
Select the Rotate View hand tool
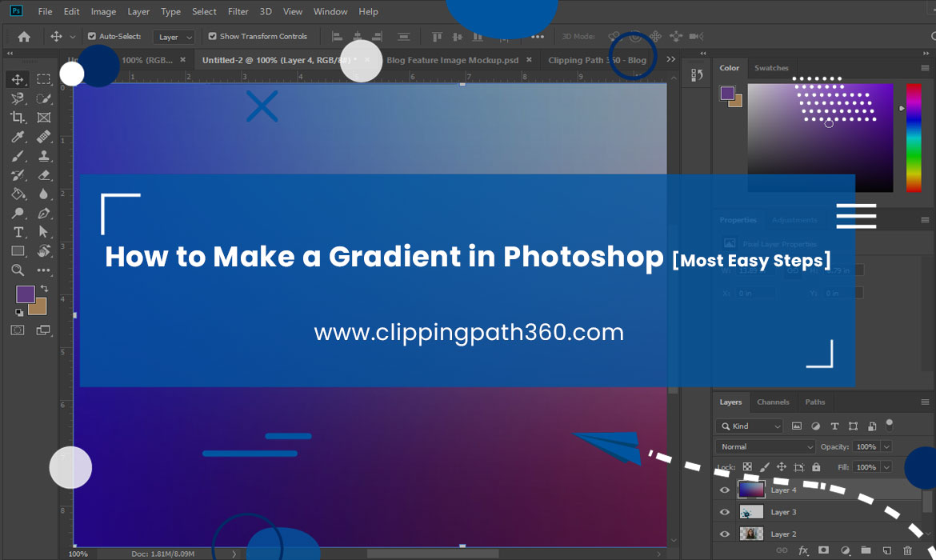(43, 251)
